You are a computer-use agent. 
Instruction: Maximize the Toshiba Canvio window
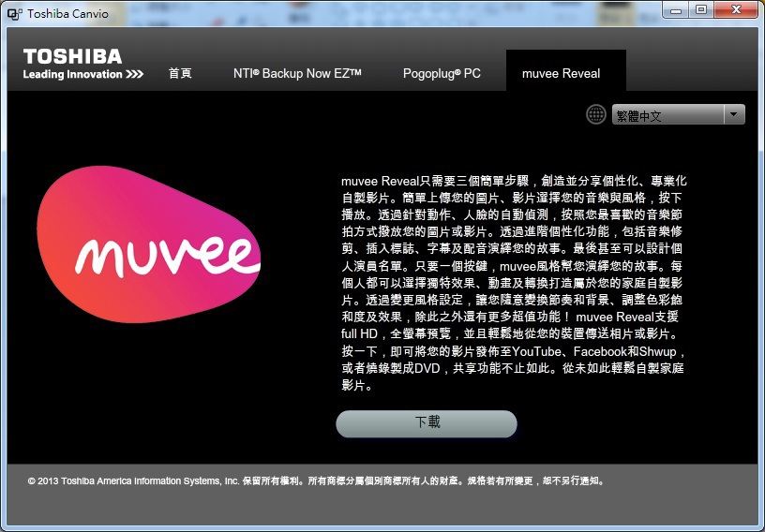coord(701,10)
